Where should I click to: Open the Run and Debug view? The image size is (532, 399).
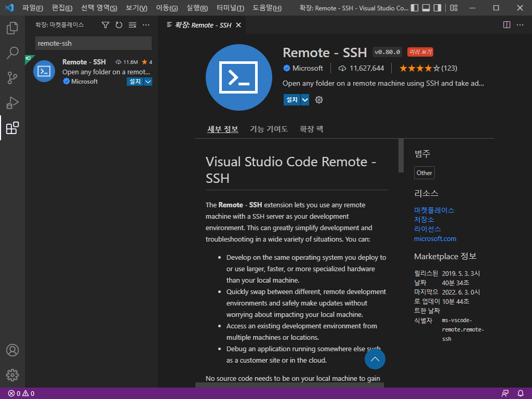pyautogui.click(x=12, y=103)
